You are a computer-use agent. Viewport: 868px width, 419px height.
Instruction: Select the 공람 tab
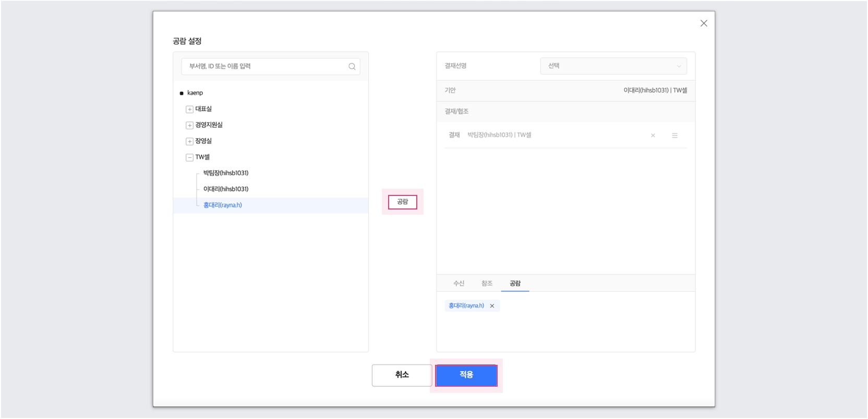(515, 284)
